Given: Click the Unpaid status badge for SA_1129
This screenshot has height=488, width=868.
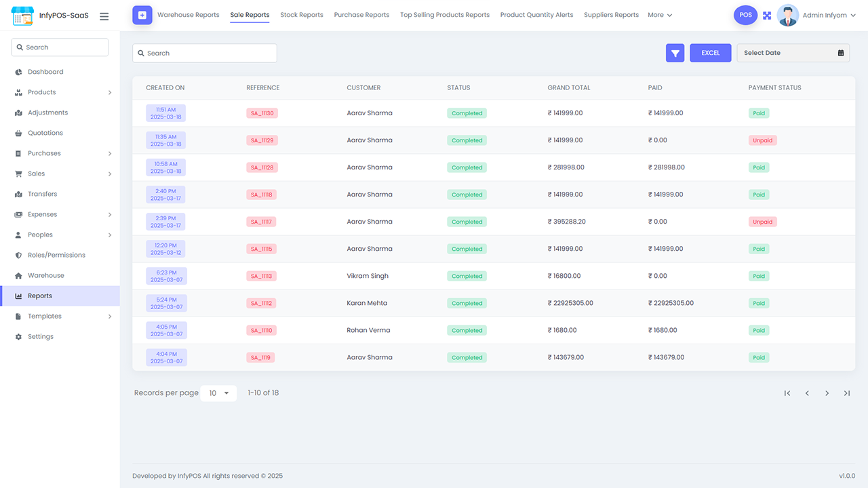Looking at the screenshot, I should 762,140.
